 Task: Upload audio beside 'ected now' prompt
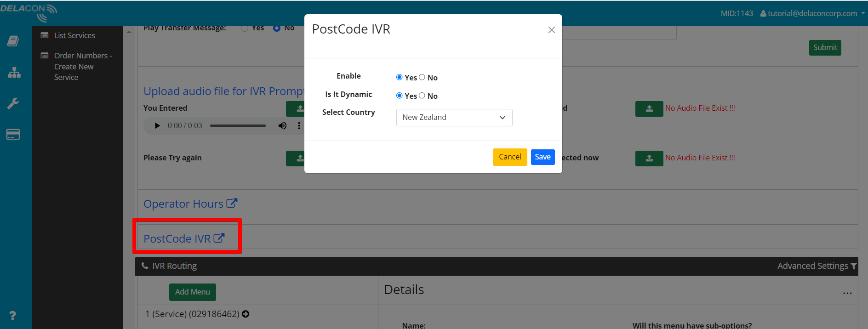[649, 158]
